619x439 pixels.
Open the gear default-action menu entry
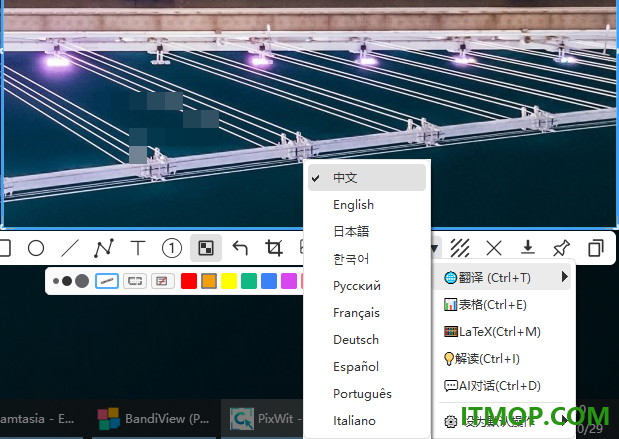(502, 421)
